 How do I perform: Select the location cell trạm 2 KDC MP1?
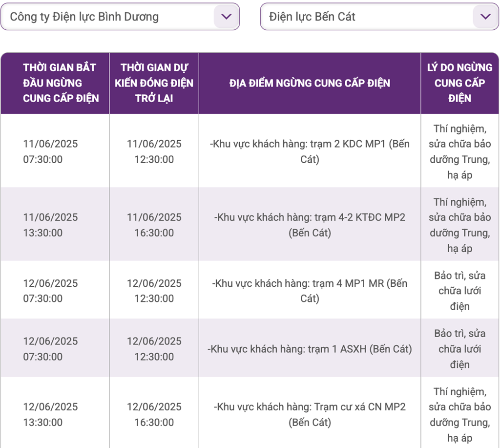point(310,151)
